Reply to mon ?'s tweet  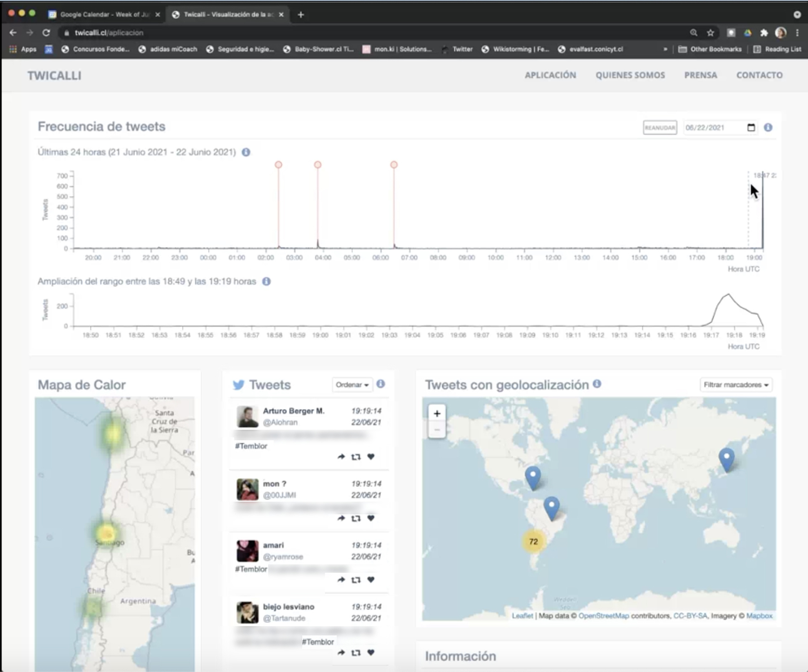(x=341, y=518)
